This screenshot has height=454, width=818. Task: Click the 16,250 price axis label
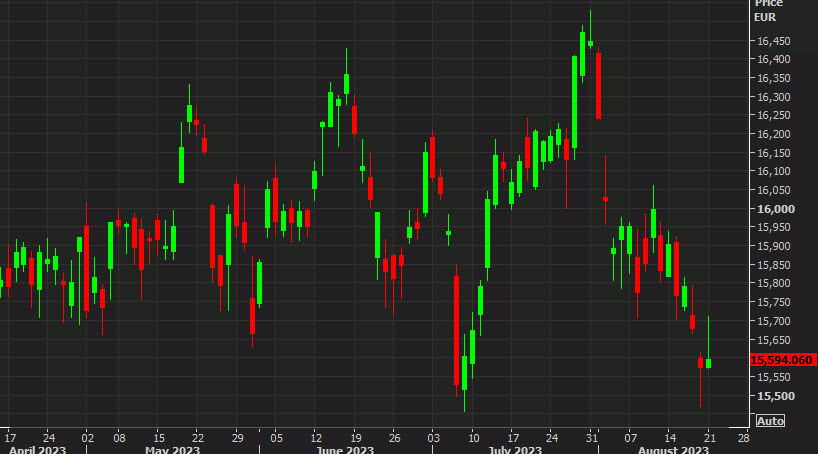coord(774,115)
